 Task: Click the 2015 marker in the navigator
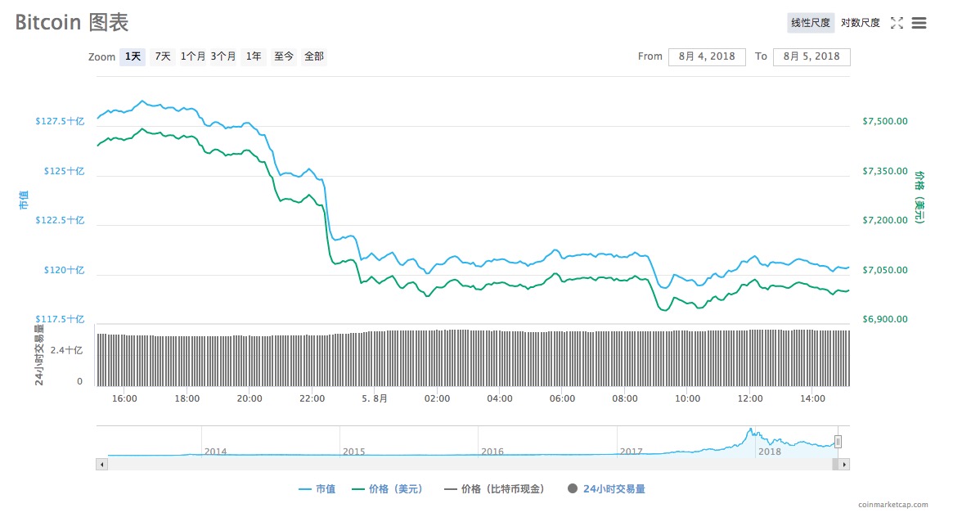(353, 452)
